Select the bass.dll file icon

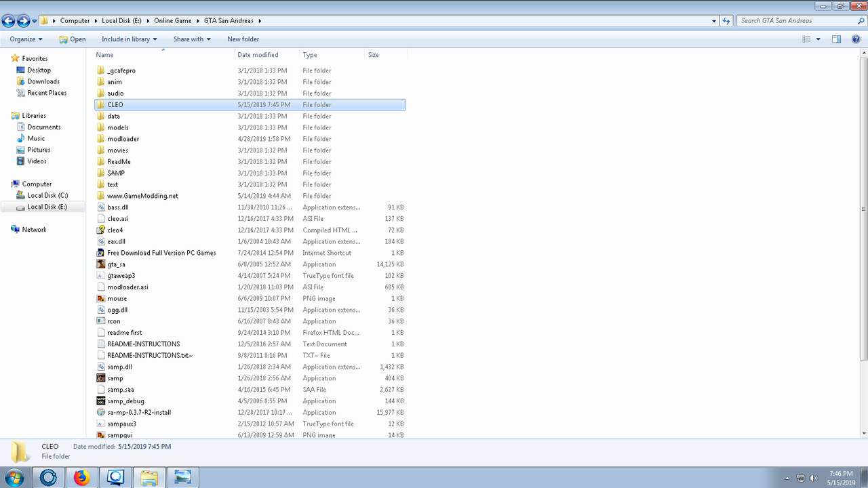pyautogui.click(x=101, y=207)
